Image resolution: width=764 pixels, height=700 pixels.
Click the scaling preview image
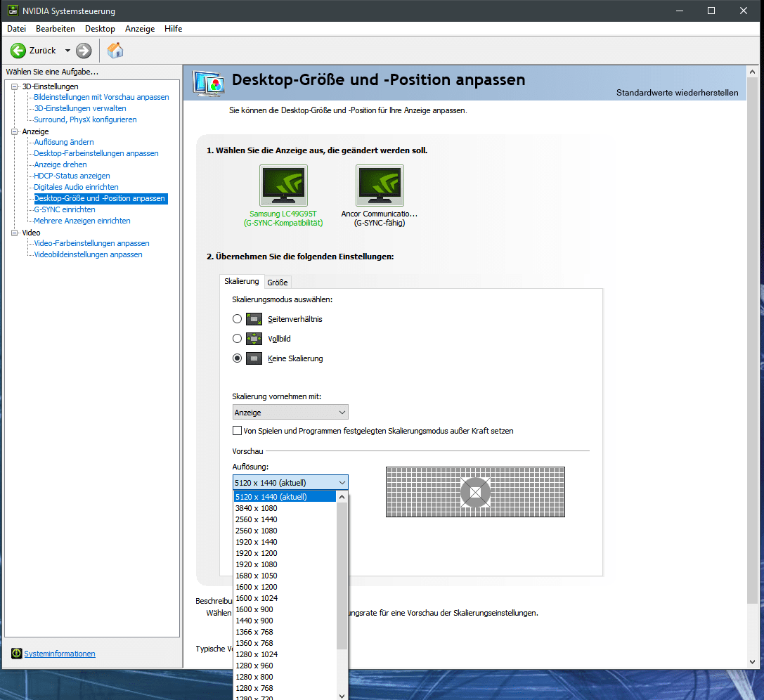[x=475, y=492]
